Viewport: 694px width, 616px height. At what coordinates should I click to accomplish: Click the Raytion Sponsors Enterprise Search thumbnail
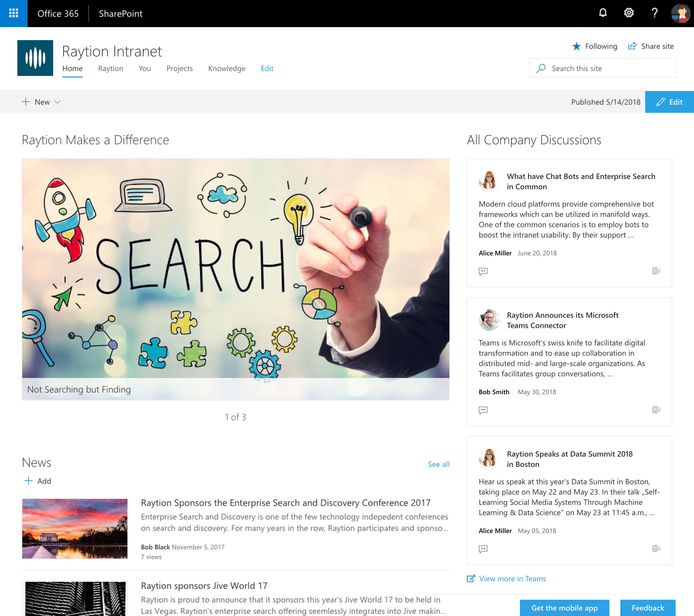click(x=74, y=528)
